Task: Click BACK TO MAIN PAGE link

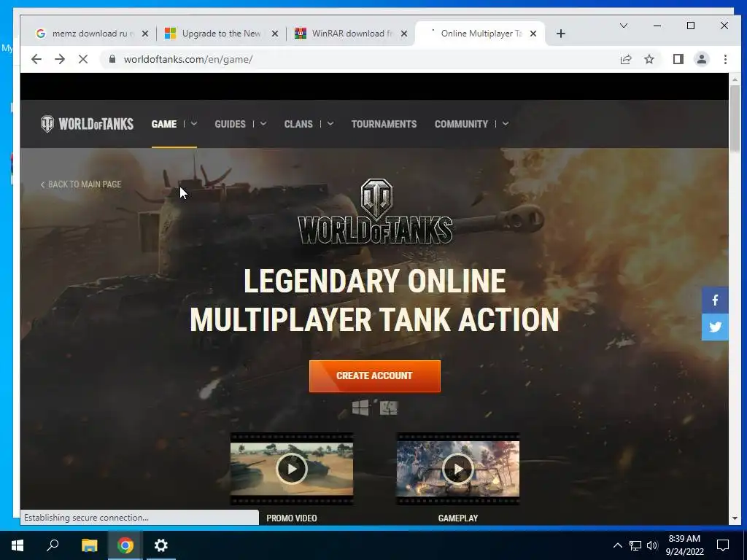Action: coord(81,184)
